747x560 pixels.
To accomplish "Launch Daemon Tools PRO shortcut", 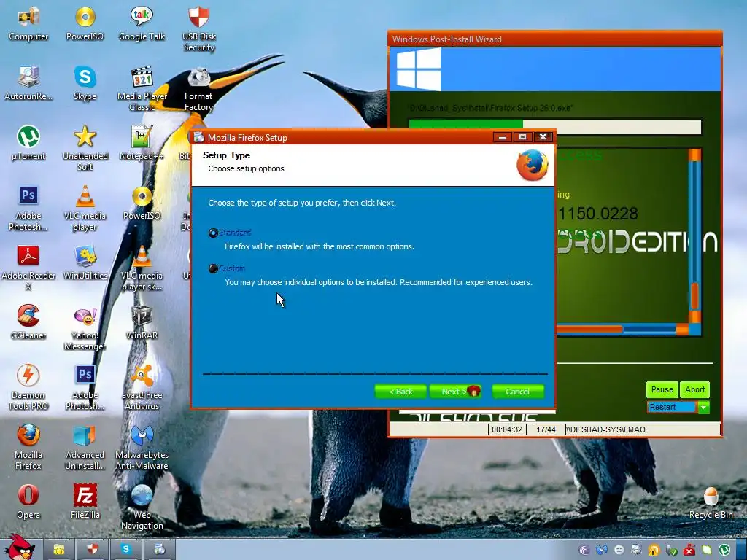I will [28, 388].
